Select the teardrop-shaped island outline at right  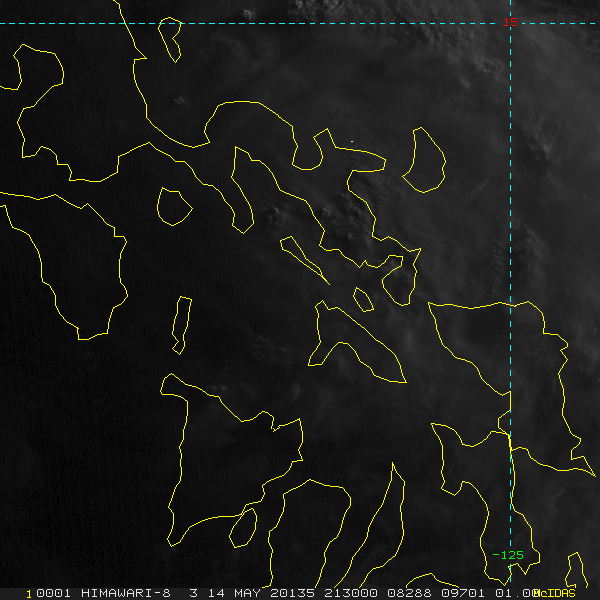point(424,160)
